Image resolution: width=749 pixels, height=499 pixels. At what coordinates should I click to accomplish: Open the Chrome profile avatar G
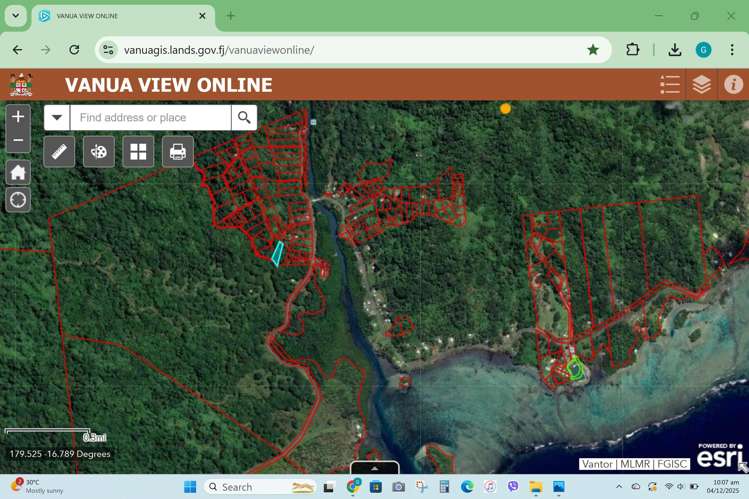coord(703,50)
